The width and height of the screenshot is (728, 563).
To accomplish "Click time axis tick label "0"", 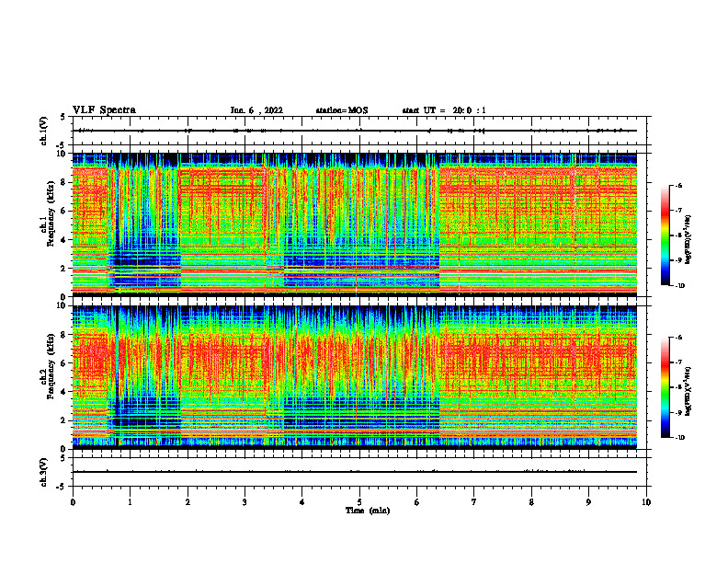I will pyautogui.click(x=73, y=502).
